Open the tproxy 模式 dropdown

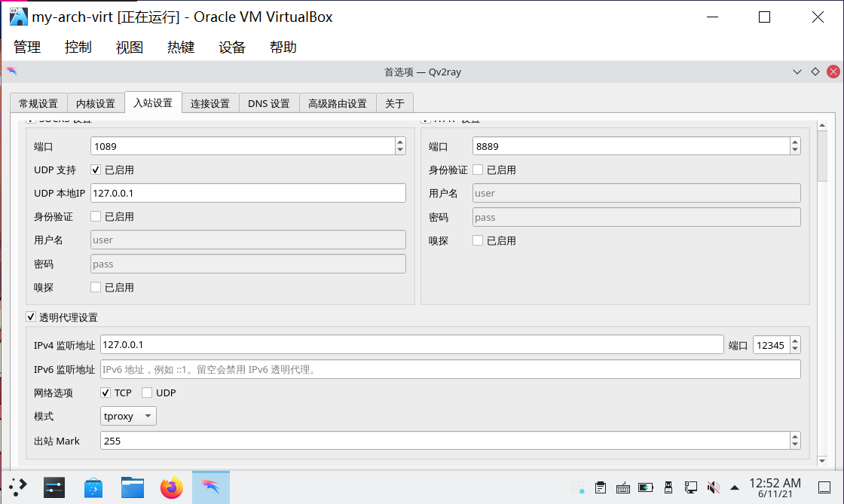point(128,415)
